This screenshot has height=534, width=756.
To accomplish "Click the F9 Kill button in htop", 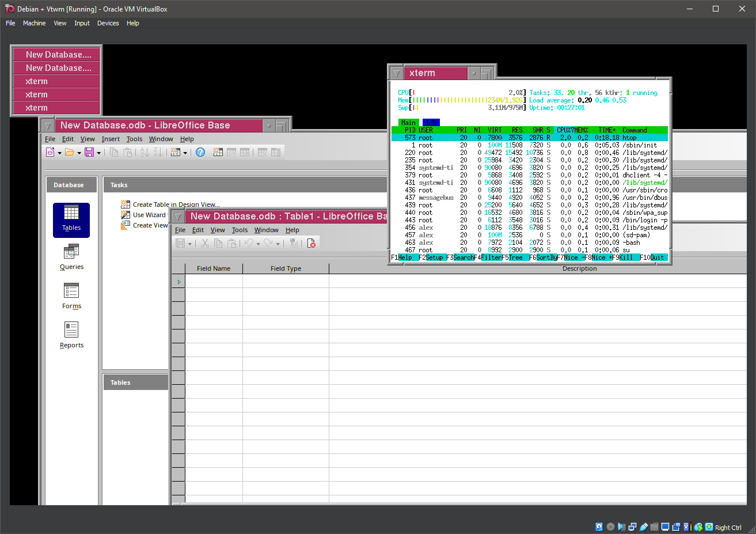I will 626,257.
